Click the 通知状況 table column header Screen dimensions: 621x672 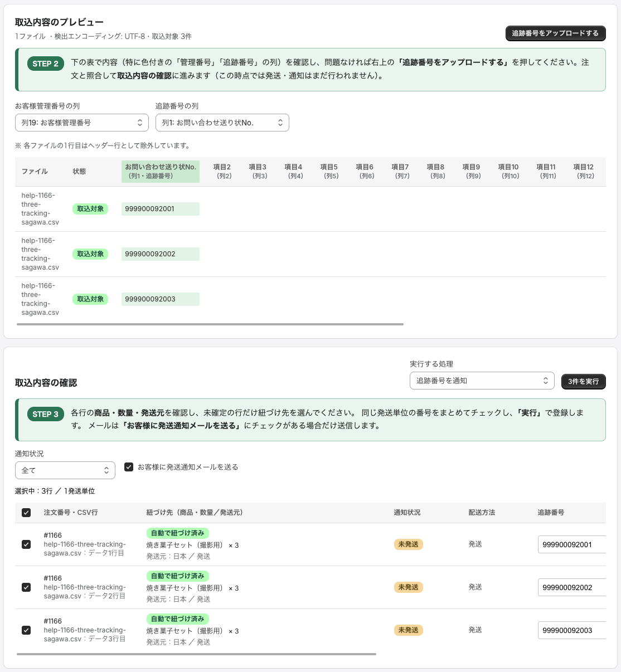click(407, 513)
